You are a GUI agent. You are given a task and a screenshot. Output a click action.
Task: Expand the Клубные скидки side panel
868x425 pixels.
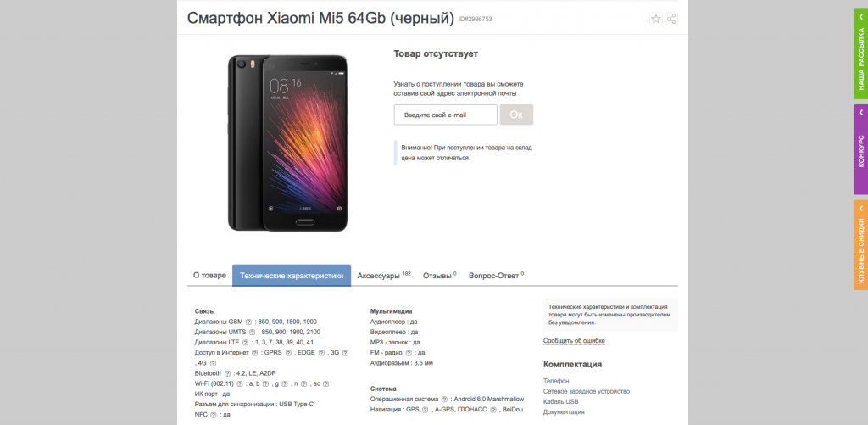tap(861, 245)
